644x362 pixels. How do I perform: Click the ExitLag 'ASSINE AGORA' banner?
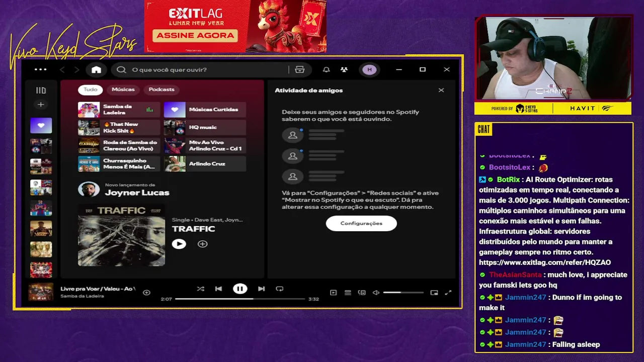[x=196, y=36]
